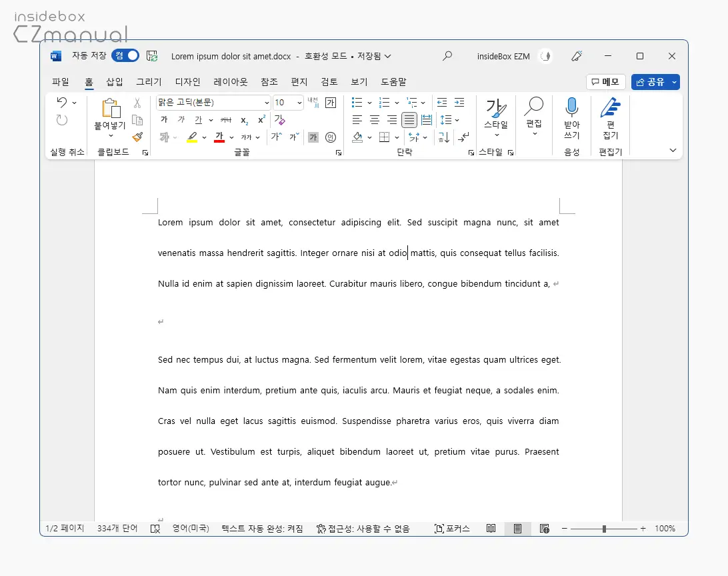Open the Editor pen icon
Viewport: 728px width, 576px height.
(611, 107)
